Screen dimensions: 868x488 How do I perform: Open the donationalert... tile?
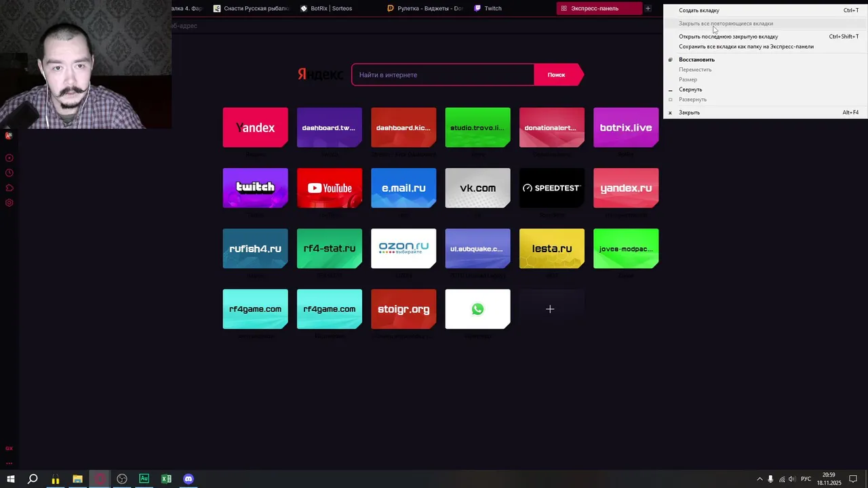[551, 127]
